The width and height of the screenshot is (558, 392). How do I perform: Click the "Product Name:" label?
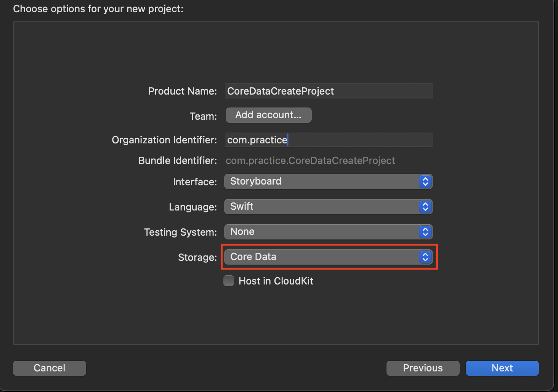182,91
